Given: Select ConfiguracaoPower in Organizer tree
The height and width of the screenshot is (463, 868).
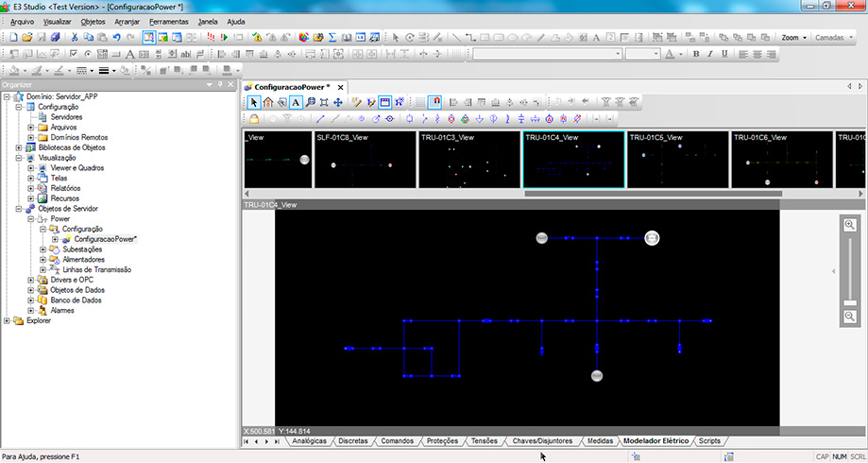Looking at the screenshot, I should pyautogui.click(x=105, y=239).
